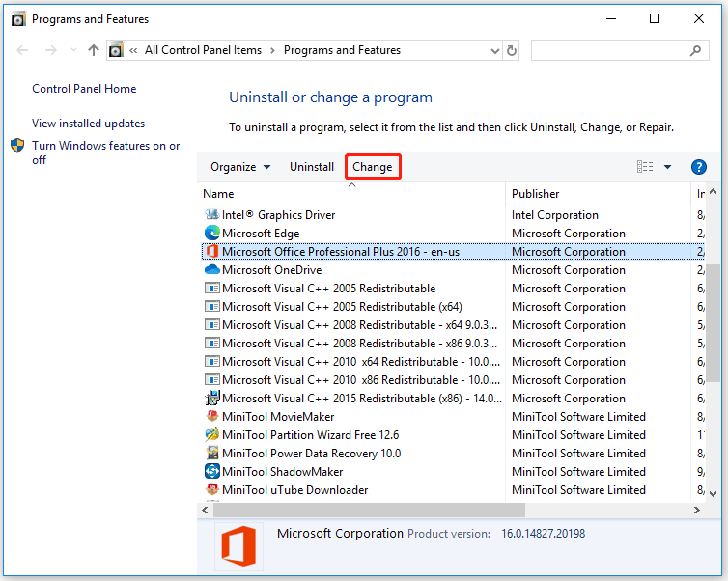Click the Office icon in the selected row

[212, 252]
